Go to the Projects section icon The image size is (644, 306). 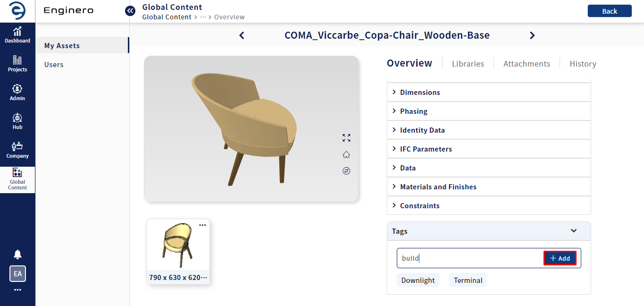click(x=17, y=60)
